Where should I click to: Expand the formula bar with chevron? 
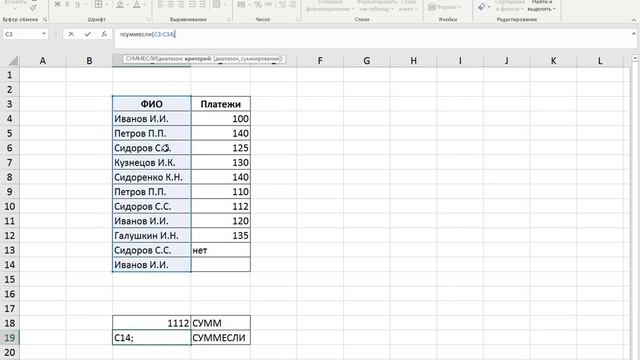tap(633, 34)
